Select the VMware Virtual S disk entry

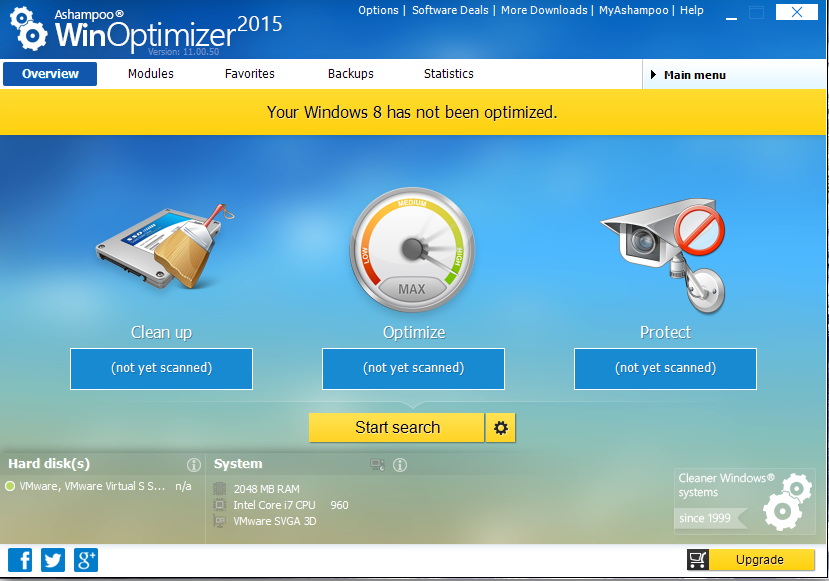99,486
